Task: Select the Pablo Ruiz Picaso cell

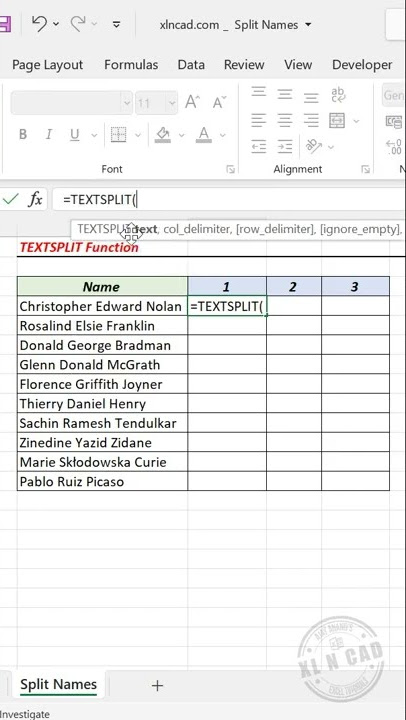Action: coord(102,481)
